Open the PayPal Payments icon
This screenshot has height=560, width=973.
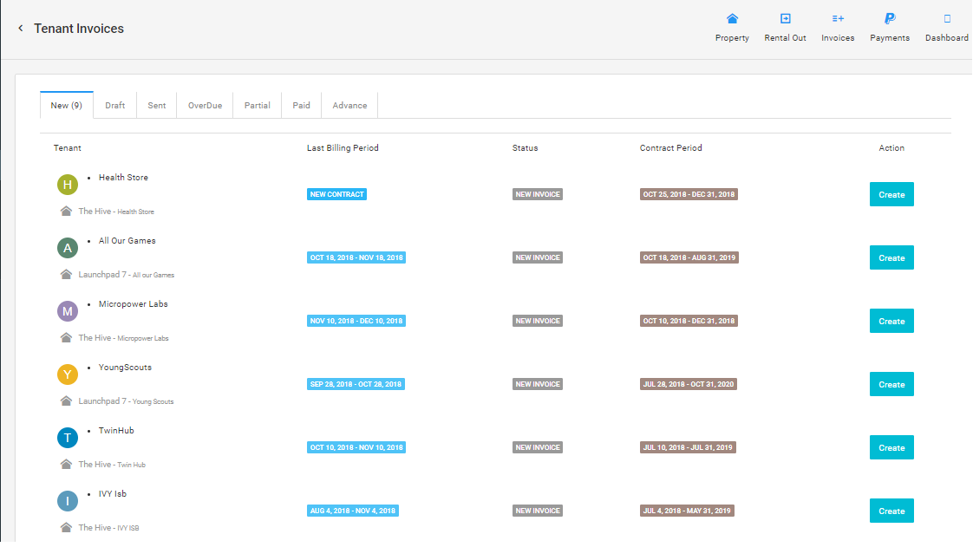coord(890,19)
